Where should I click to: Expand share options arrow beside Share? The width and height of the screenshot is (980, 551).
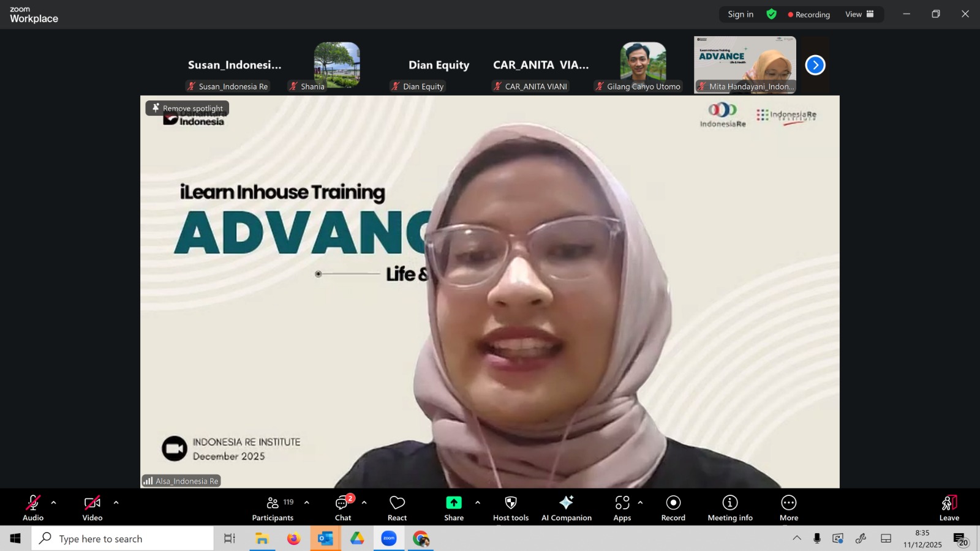(x=478, y=503)
